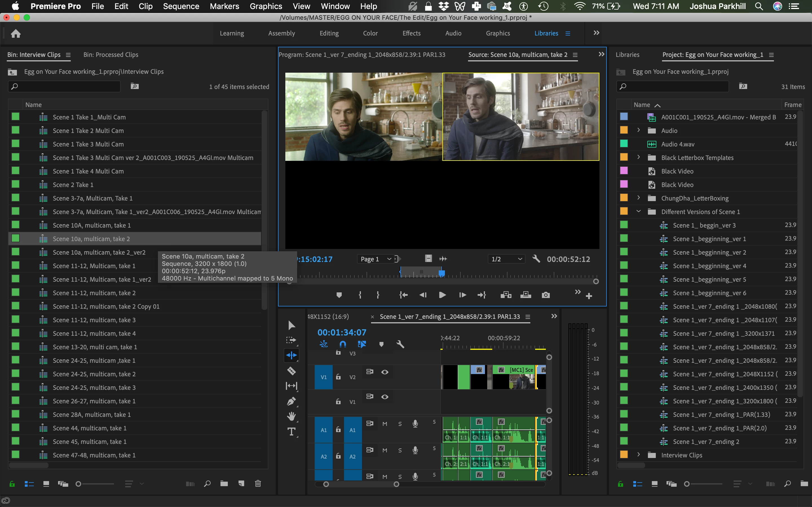This screenshot has width=812, height=507.
Task: Click the Add Marker button in Source monitor
Action: tap(339, 295)
